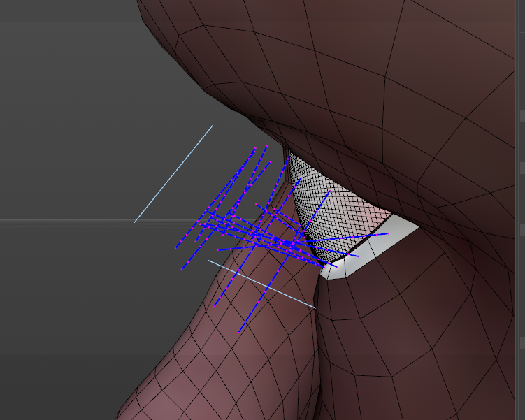Click top end of upper light-blue line
The image size is (525, 420).
[x=213, y=126]
